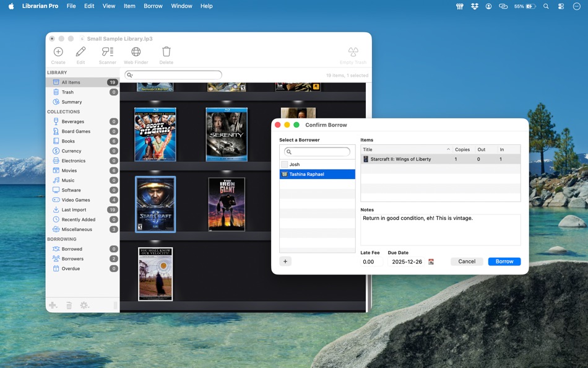The image size is (588, 368).
Task: Open the Dropbox menu bar icon
Action: click(x=473, y=6)
